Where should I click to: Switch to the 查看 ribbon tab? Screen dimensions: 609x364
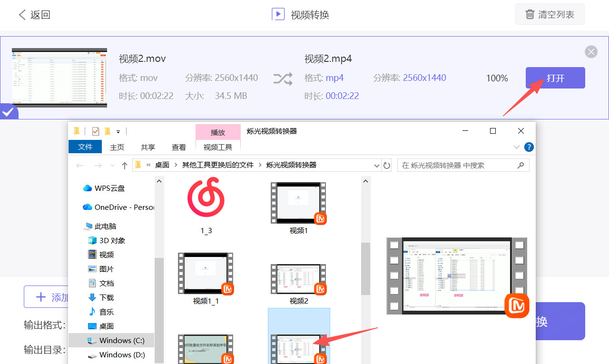179,147
